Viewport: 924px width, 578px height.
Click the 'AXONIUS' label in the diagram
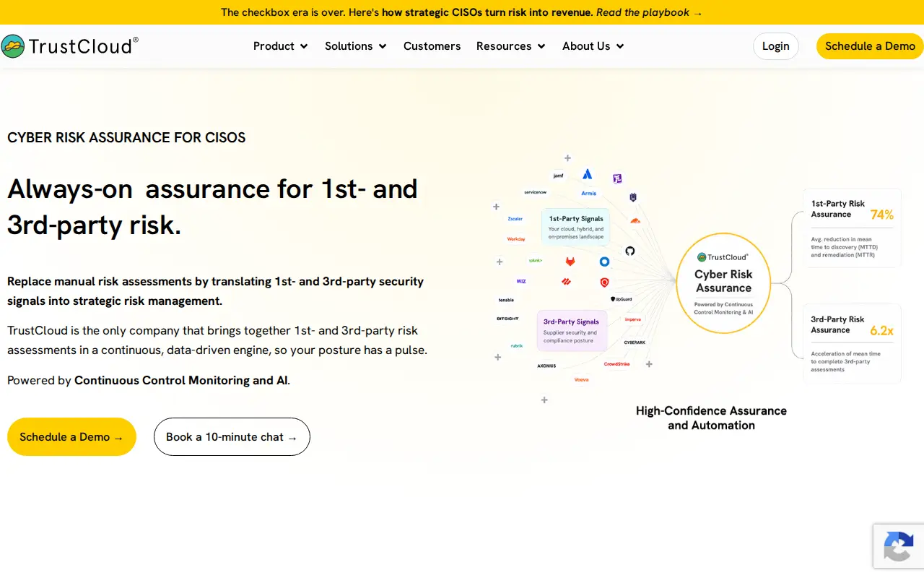point(546,366)
